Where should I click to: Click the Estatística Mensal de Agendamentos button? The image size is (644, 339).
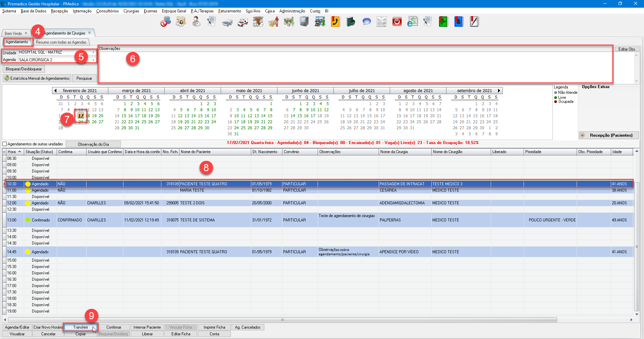click(37, 78)
